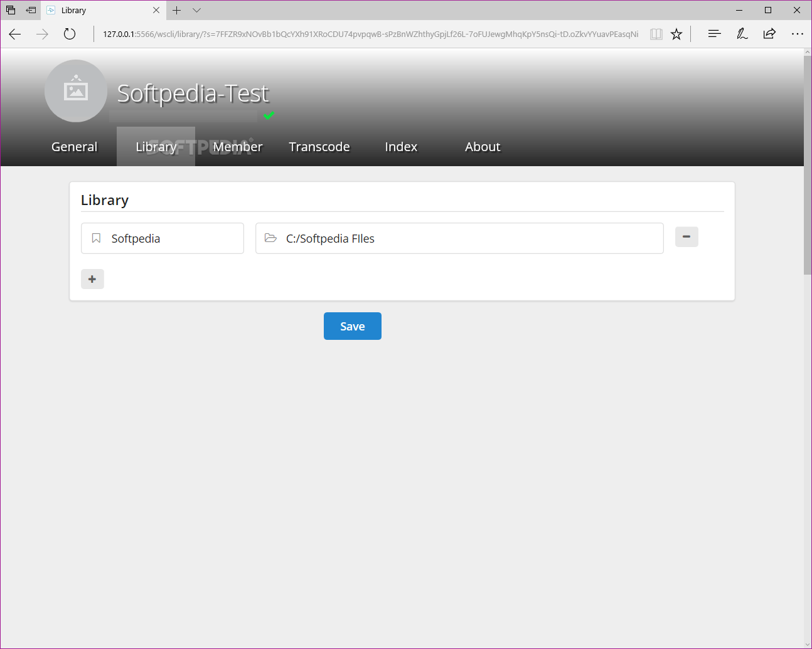Click the profile image placeholder avatar

click(x=76, y=91)
